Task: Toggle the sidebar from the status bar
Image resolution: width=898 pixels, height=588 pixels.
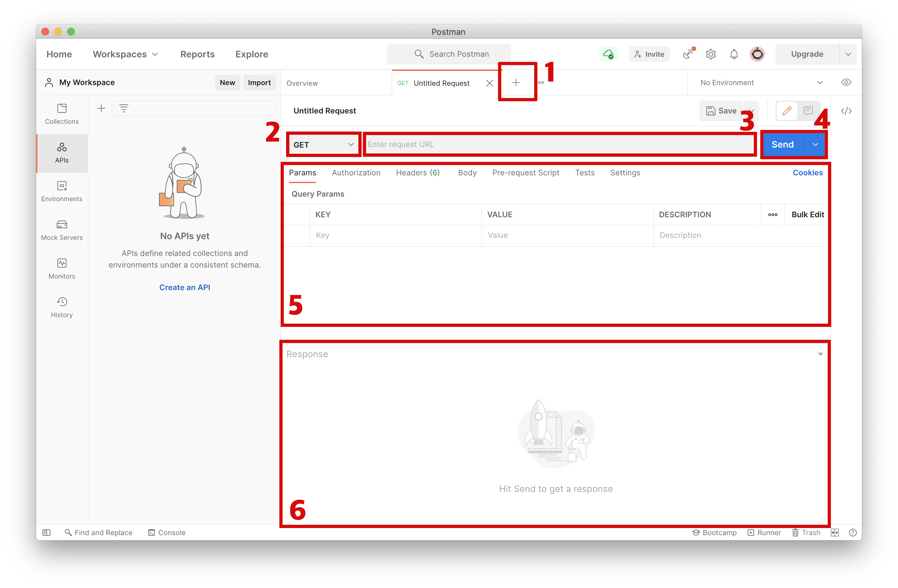Action: pyautogui.click(x=46, y=533)
